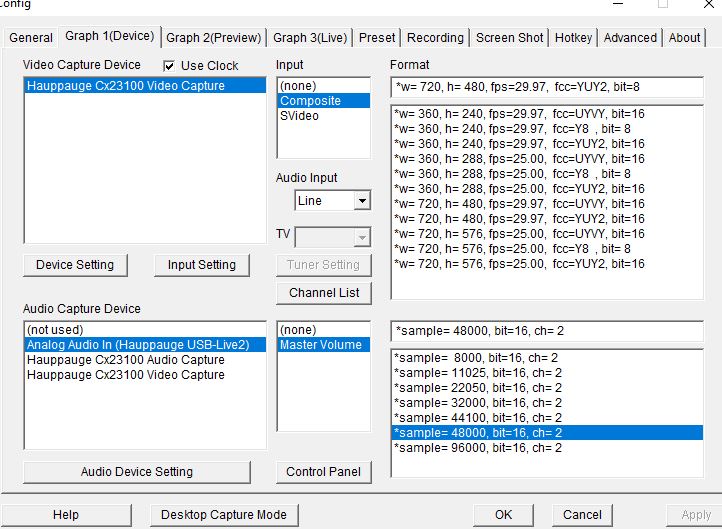Select SVideo input
The height and width of the screenshot is (529, 722).
324,116
